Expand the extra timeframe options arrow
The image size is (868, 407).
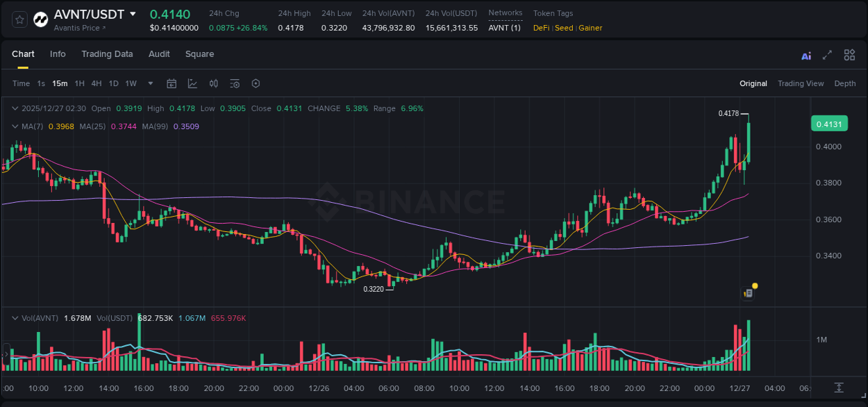point(149,83)
